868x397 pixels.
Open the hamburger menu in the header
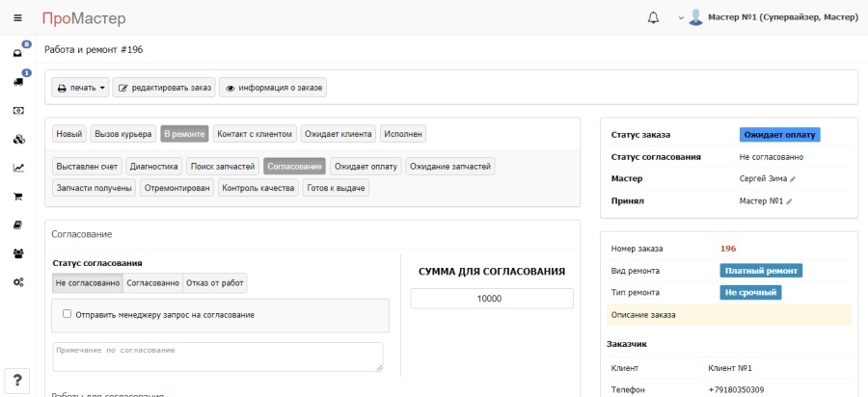pos(17,18)
